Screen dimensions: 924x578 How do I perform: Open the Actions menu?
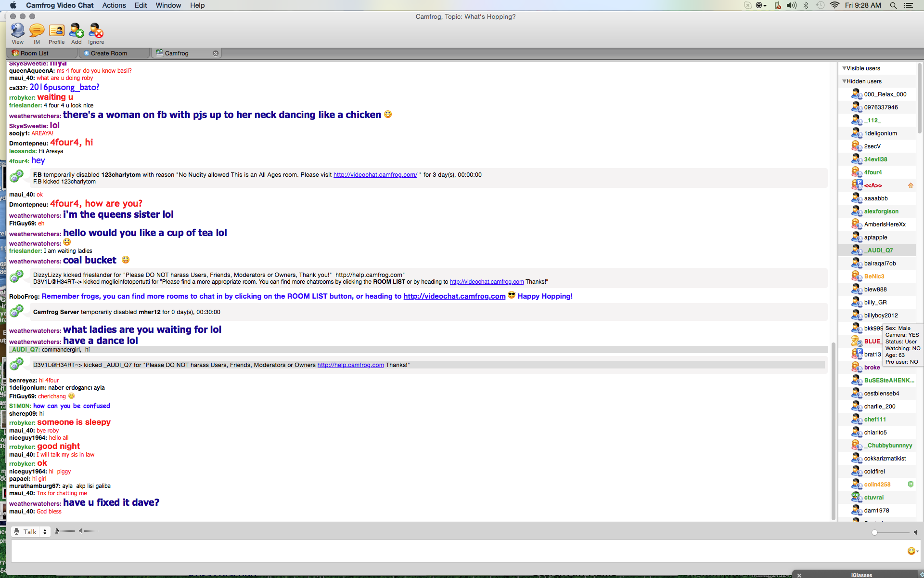tap(114, 5)
